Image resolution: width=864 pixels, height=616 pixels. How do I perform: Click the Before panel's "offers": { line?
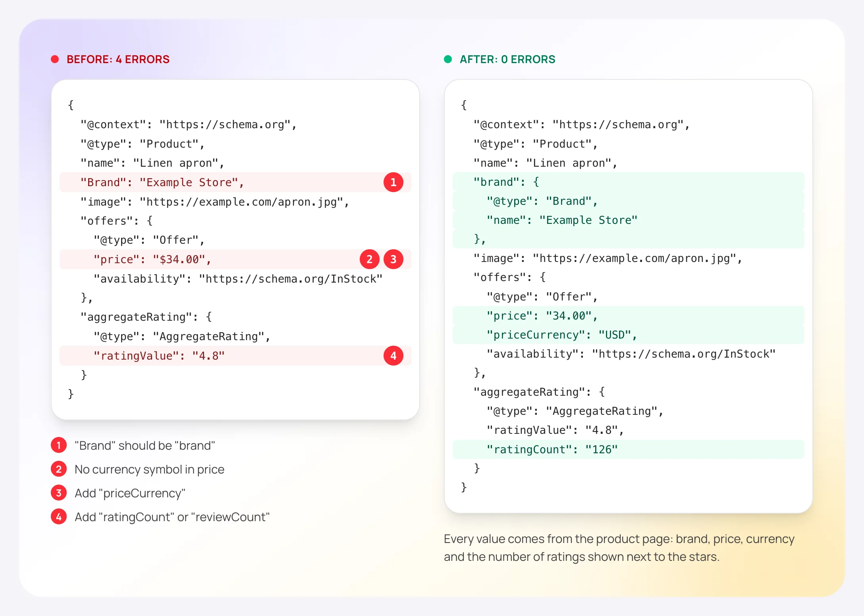[116, 221]
